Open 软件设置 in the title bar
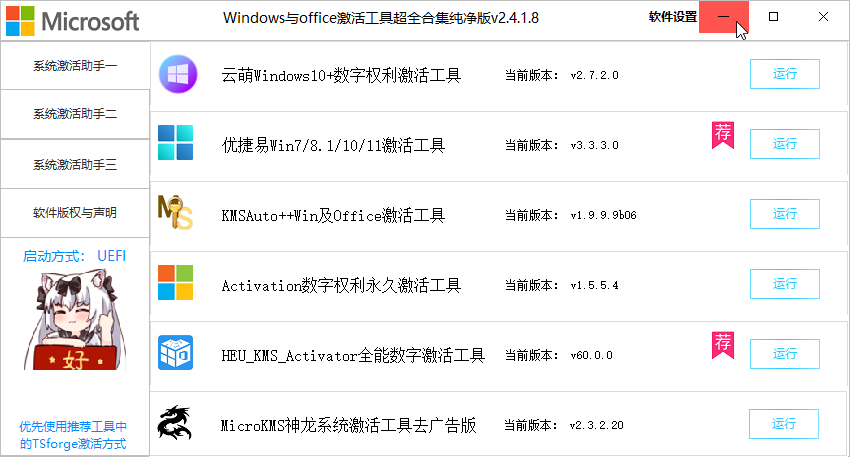 673,17
